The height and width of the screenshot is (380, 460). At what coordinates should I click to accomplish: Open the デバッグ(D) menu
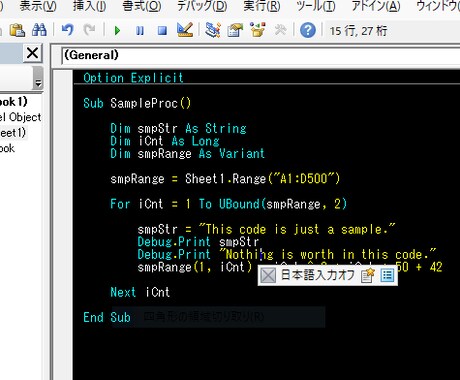point(202,6)
